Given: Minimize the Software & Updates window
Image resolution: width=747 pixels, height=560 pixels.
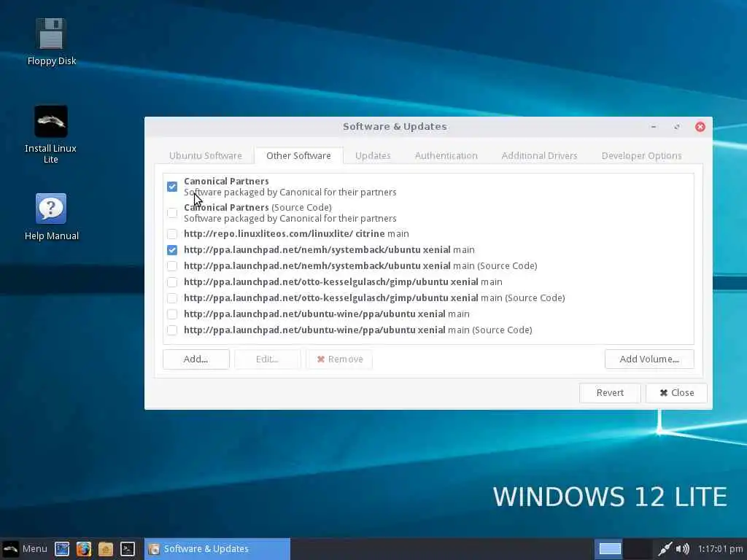Looking at the screenshot, I should pos(654,127).
